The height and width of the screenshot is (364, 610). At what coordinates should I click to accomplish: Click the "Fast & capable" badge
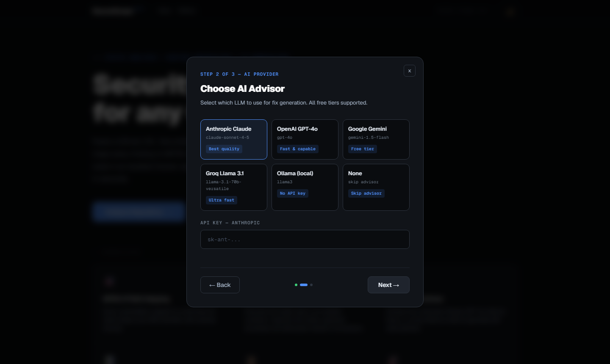[x=298, y=149]
